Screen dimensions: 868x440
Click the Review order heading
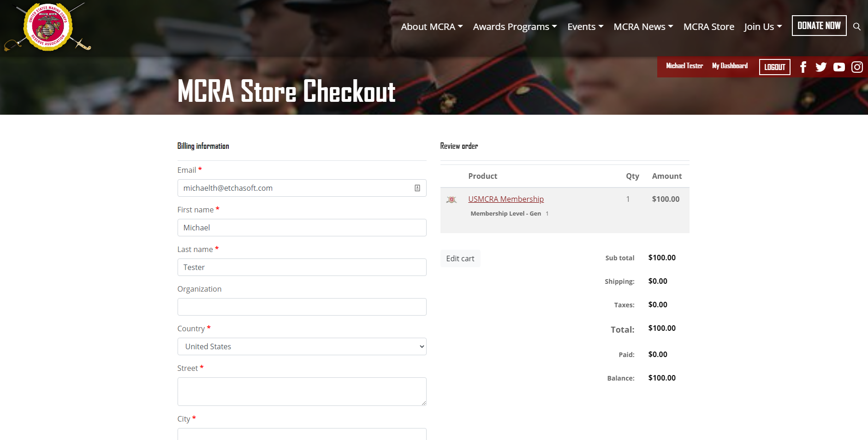(x=459, y=146)
